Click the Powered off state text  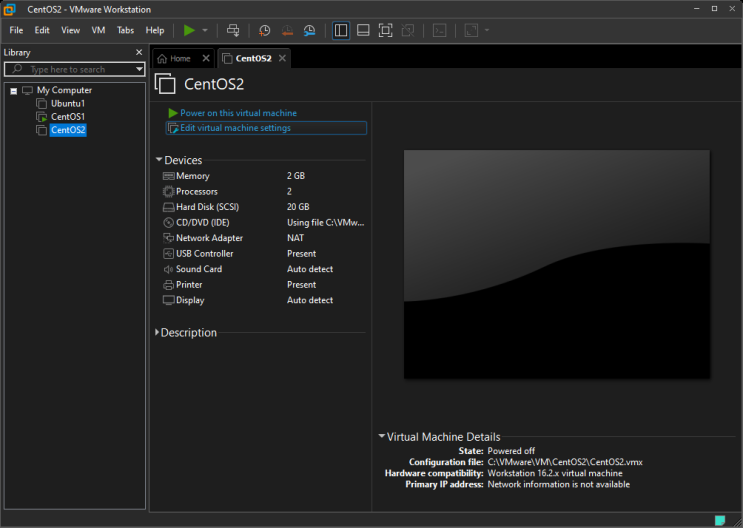pyautogui.click(x=511, y=451)
